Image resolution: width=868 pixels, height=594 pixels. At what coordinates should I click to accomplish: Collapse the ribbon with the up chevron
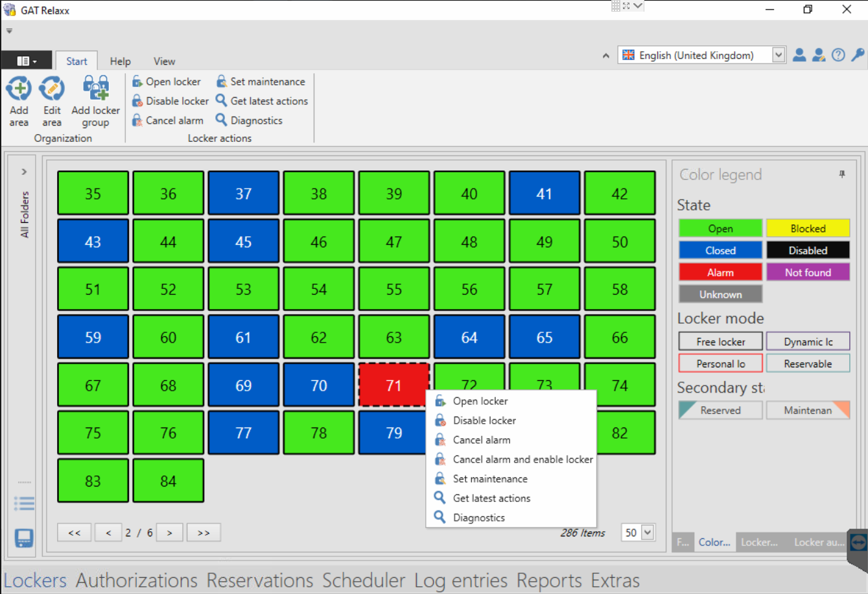pos(605,56)
